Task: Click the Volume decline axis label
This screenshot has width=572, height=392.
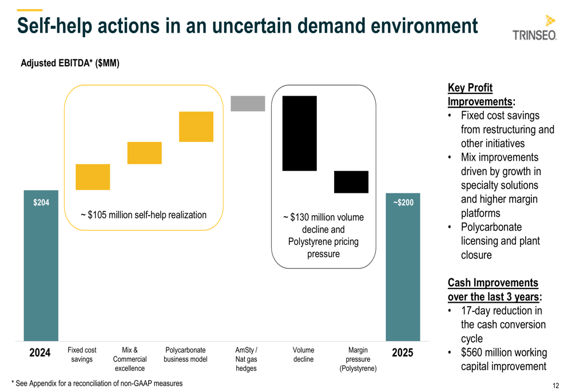Action: [304, 354]
